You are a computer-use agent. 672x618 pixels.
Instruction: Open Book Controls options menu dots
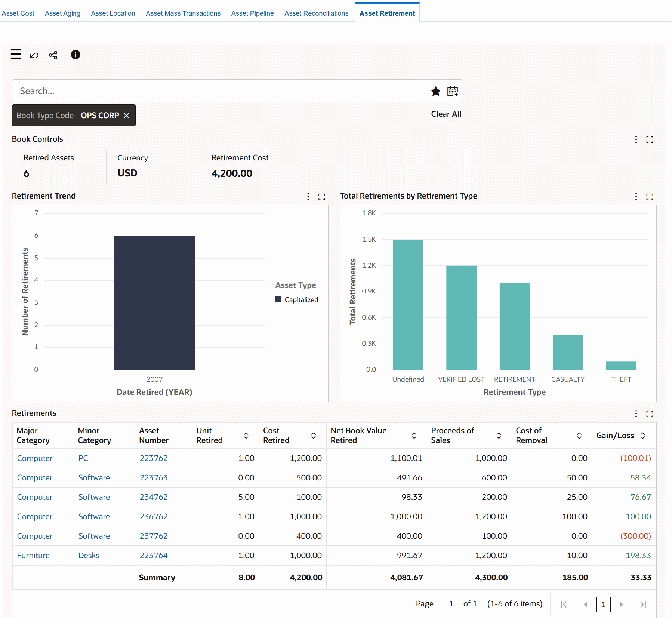[x=636, y=139]
